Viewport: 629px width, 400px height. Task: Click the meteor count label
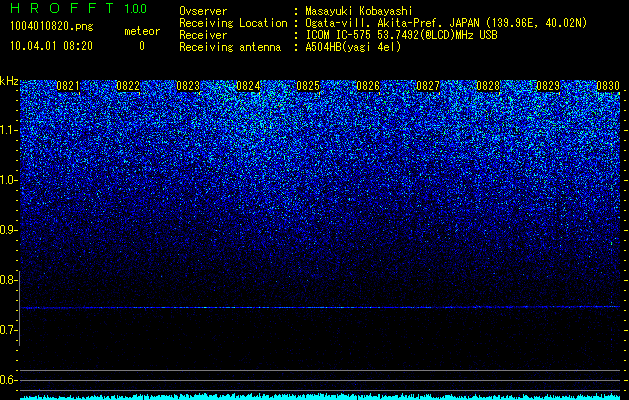pyautogui.click(x=142, y=31)
